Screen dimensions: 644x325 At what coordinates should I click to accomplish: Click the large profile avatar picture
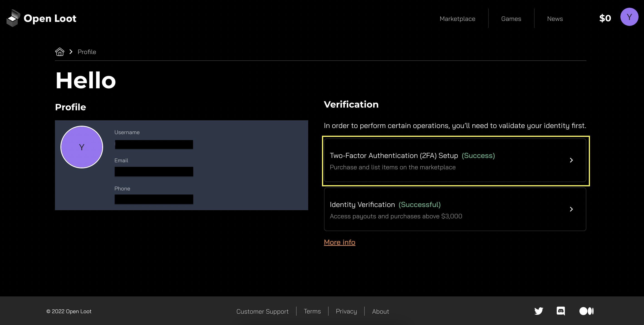[x=82, y=147]
